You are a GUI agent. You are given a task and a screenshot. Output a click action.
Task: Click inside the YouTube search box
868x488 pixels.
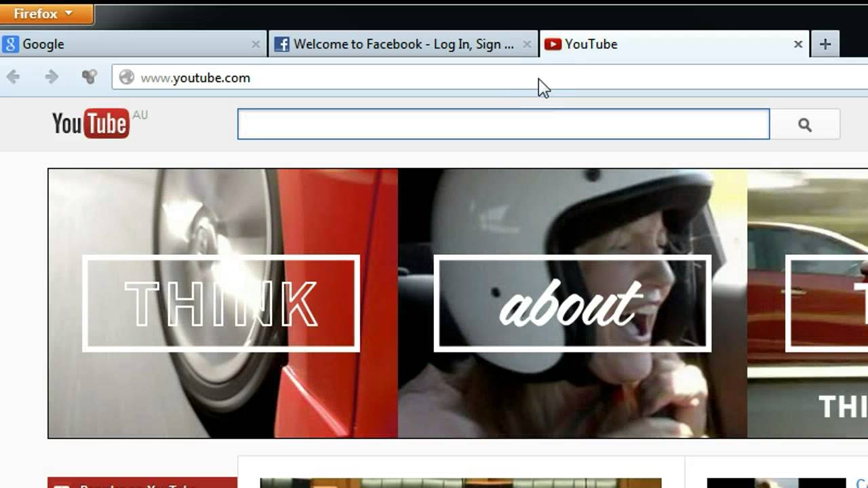pyautogui.click(x=503, y=124)
